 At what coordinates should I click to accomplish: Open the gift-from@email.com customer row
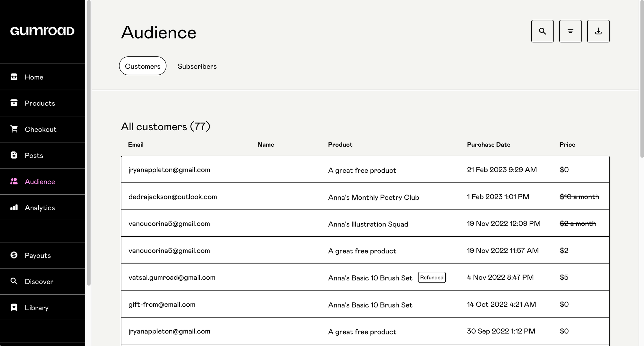(x=162, y=305)
